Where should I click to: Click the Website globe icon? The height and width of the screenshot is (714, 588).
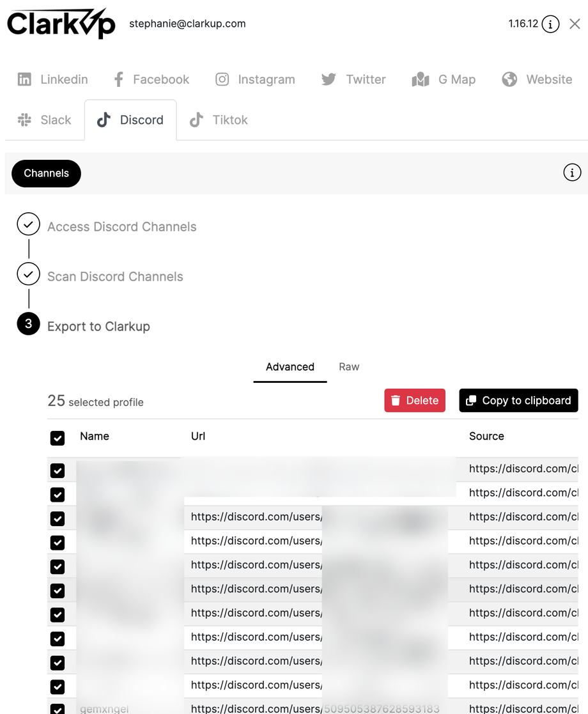(x=509, y=79)
